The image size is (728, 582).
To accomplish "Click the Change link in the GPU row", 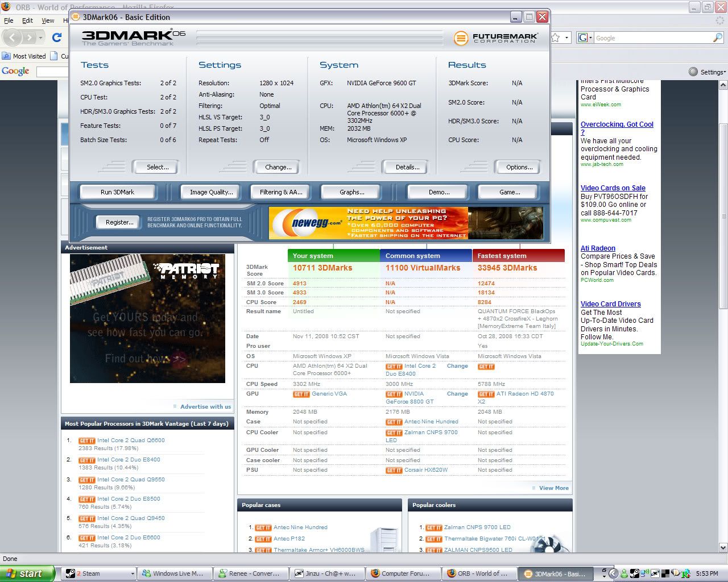I will 457,394.
